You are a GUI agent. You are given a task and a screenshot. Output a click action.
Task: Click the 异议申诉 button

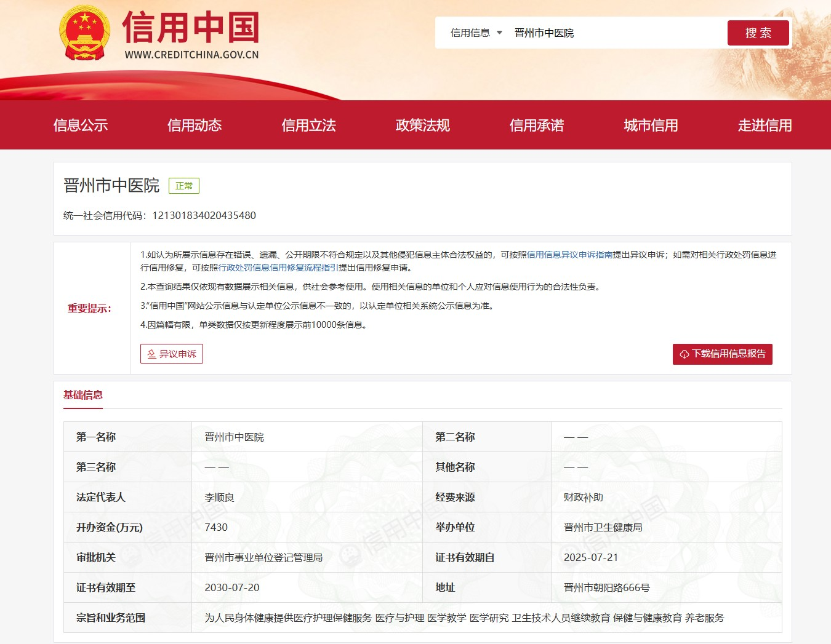tap(172, 354)
